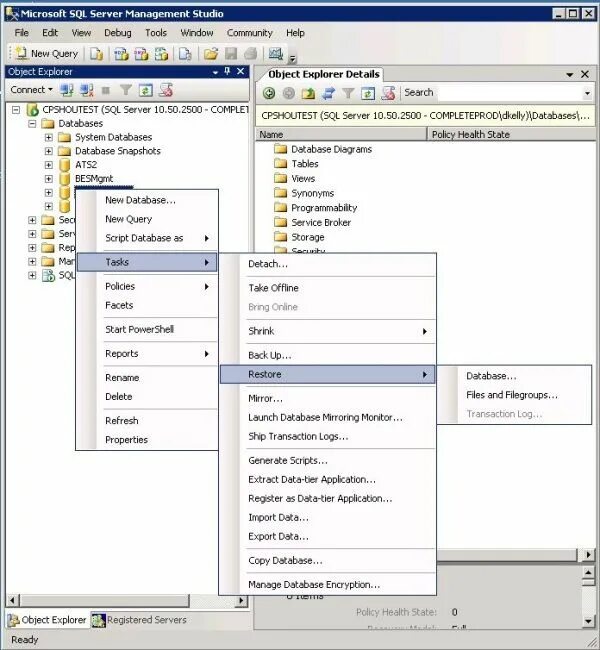
Task: Expand the ATS2 database node
Action: click(x=49, y=165)
